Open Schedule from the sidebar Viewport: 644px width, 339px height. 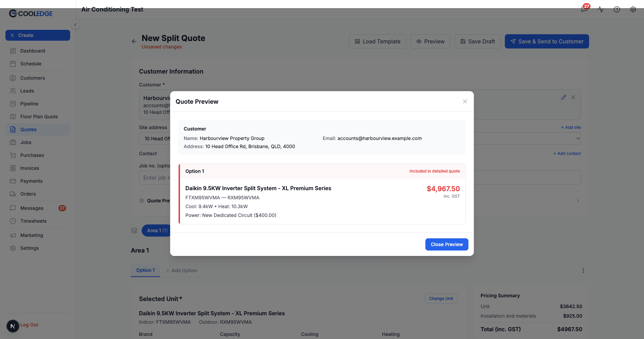[38, 64]
